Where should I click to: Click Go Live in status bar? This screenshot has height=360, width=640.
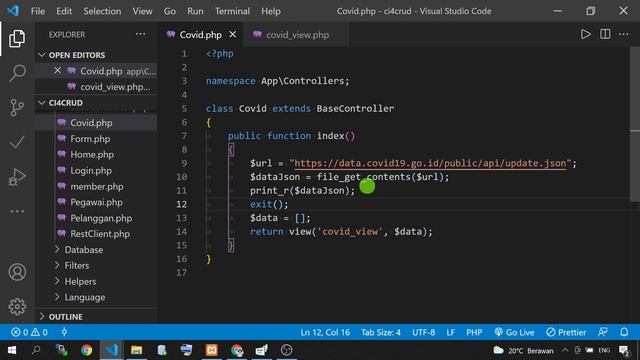coord(514,332)
